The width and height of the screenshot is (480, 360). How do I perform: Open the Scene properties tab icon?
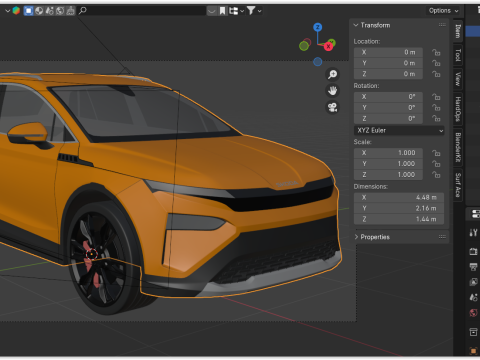point(473,297)
